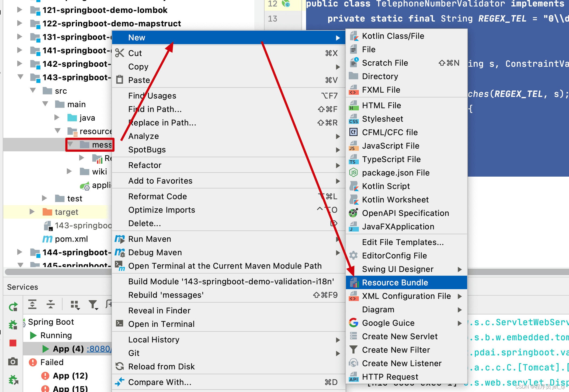
Task: Open the :8080 link for App (4)
Action: tap(98, 349)
